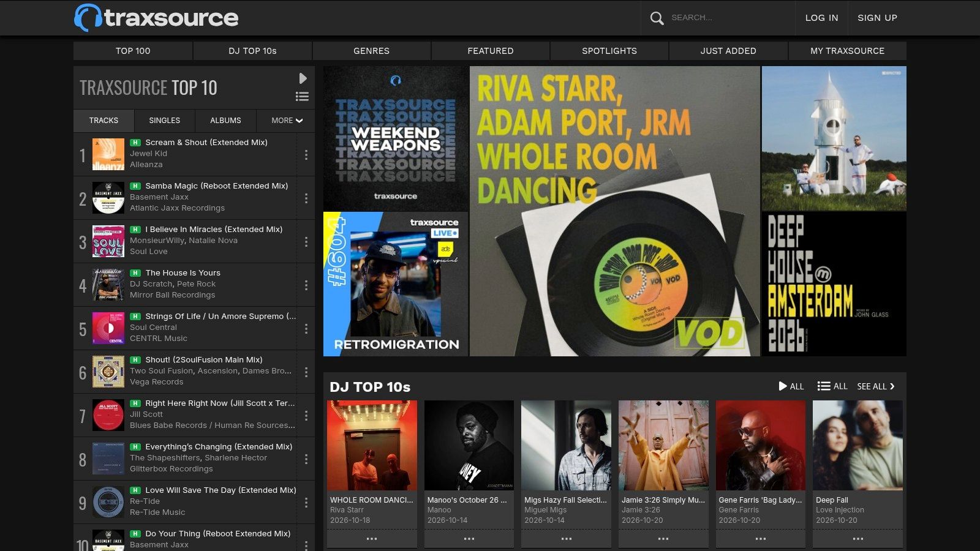Open options for Shout! (2SoulFusion Main Mix)

point(306,372)
